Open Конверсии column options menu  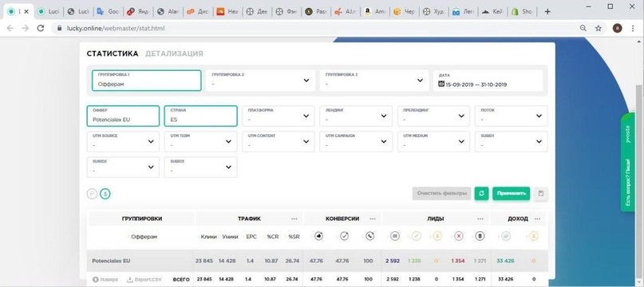point(373,219)
